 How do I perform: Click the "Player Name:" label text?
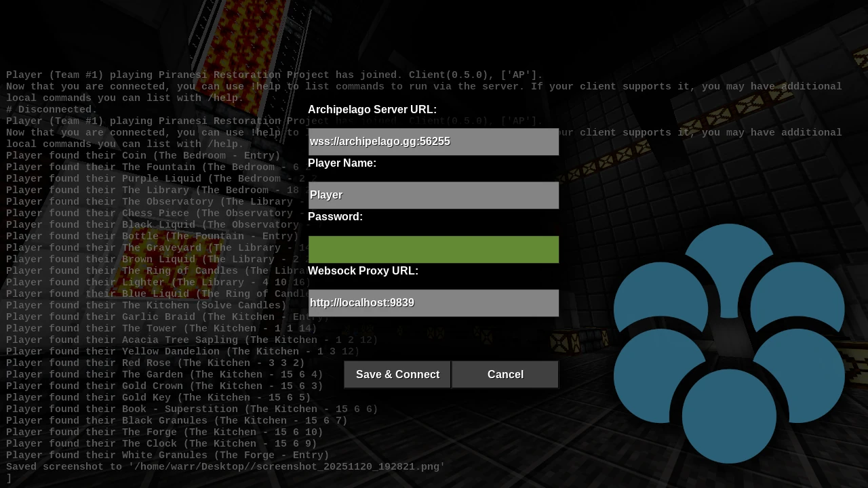342,163
